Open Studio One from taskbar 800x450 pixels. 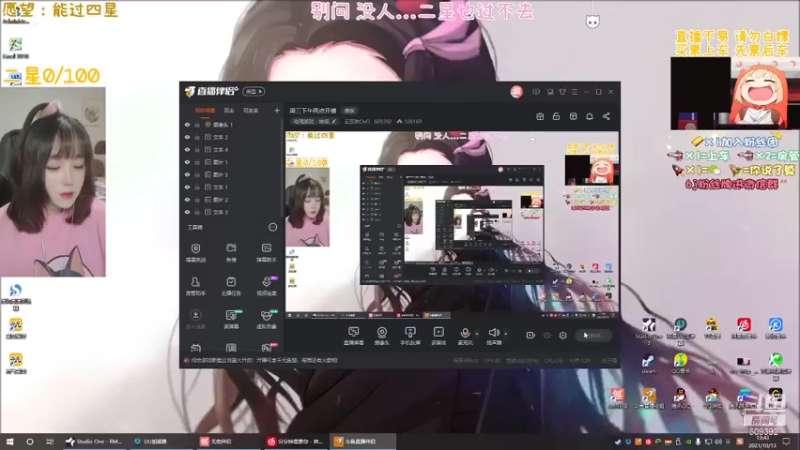click(94, 441)
